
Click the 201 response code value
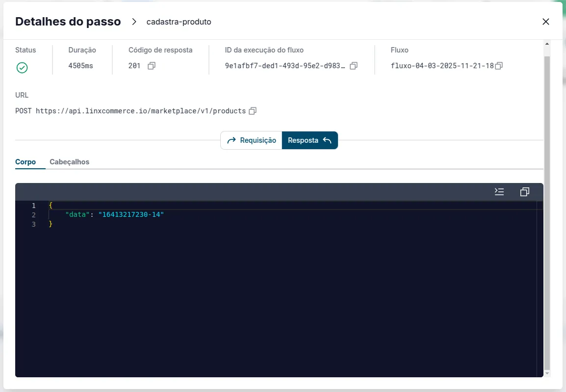[x=134, y=66]
